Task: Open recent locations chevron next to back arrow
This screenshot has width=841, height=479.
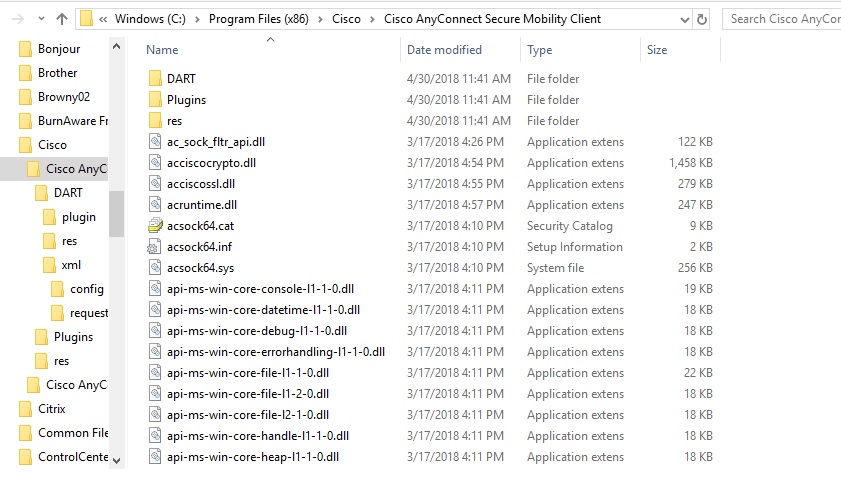Action: click(x=41, y=19)
